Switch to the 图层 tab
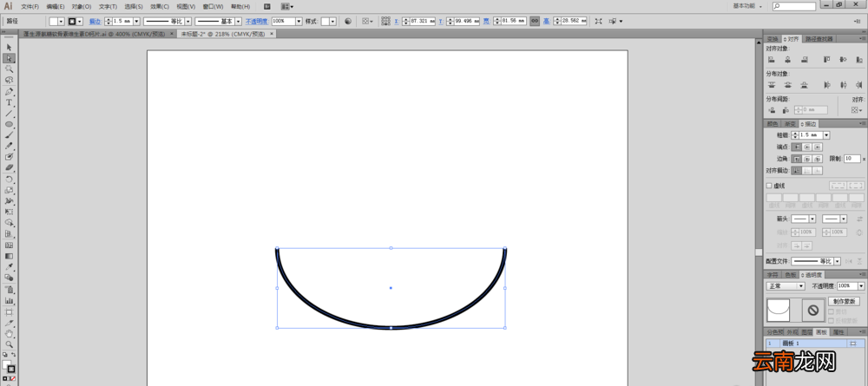Viewport: 868px width, 386px height. [807, 332]
